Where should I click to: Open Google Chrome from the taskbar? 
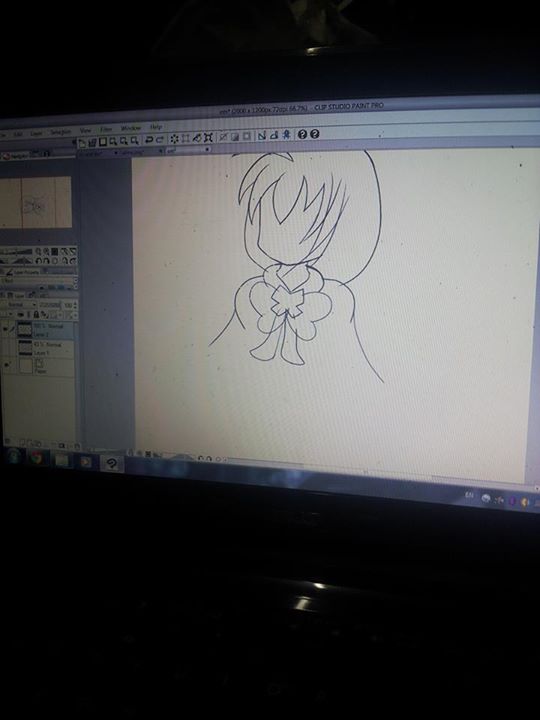coord(37,458)
